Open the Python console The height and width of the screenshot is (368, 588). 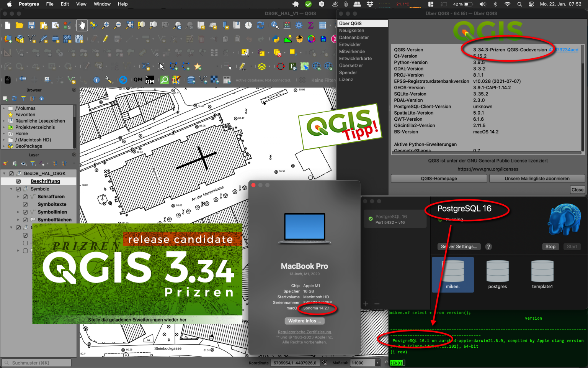click(x=275, y=39)
